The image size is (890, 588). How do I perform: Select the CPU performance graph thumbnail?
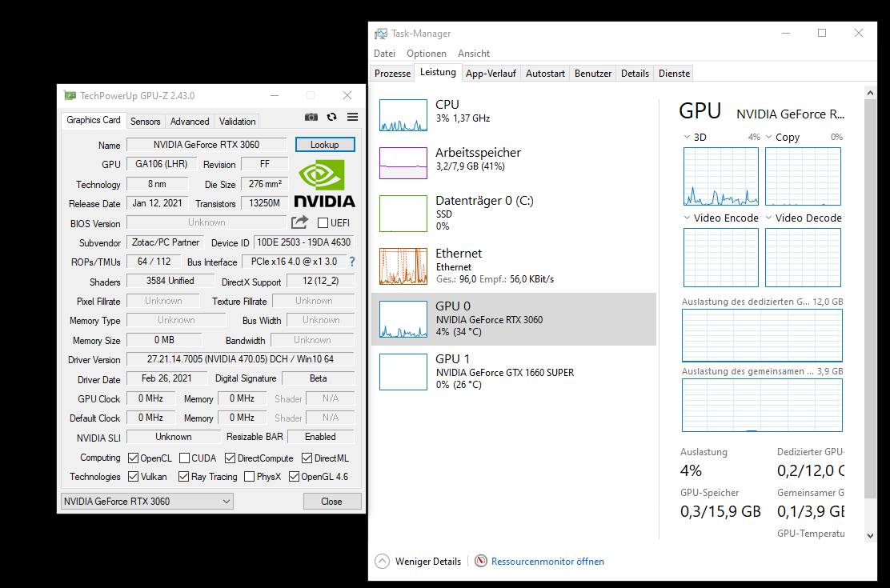[x=403, y=115]
